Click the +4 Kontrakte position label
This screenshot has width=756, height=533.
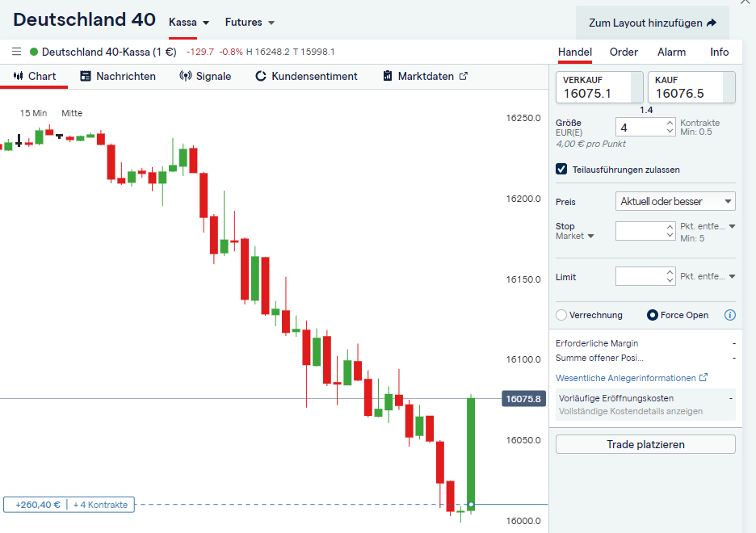(100, 505)
